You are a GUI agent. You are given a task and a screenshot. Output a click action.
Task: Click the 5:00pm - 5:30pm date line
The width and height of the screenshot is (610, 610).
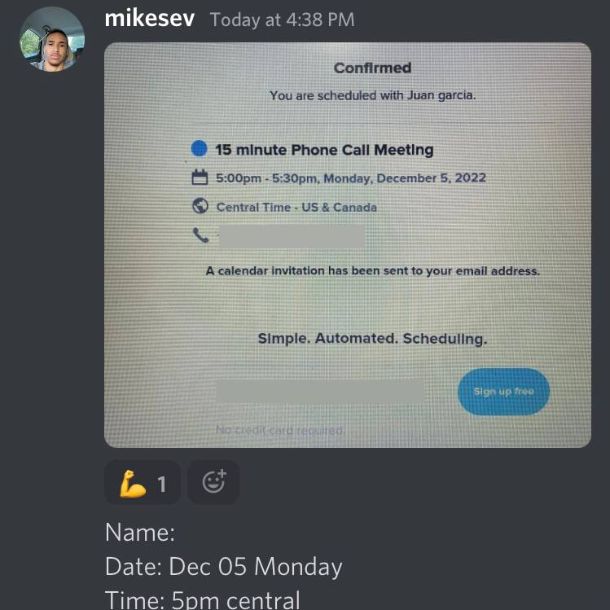pos(351,178)
